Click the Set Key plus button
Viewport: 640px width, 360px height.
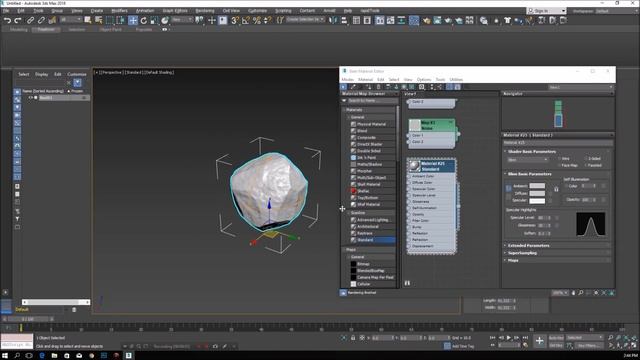pos(540,341)
